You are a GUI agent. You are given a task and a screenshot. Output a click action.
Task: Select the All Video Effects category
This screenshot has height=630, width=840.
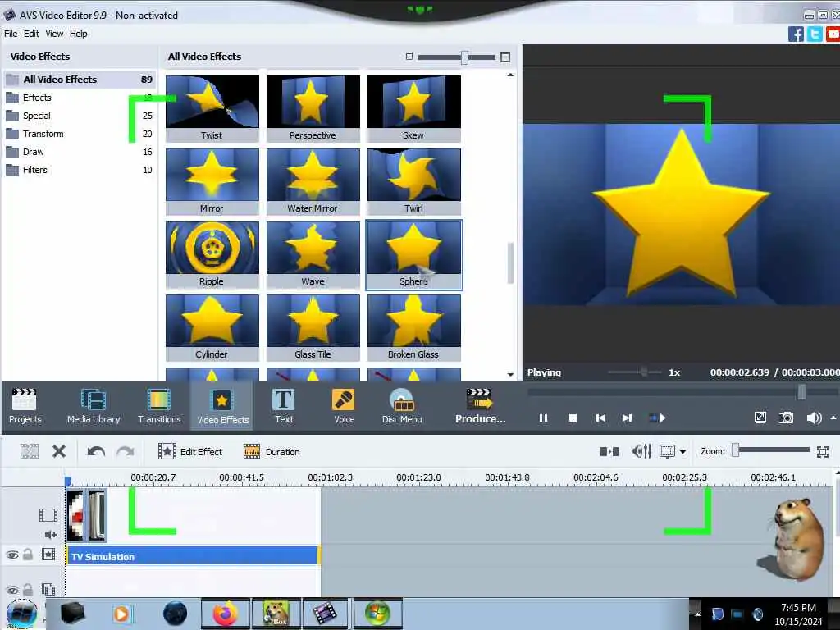pyautogui.click(x=80, y=80)
